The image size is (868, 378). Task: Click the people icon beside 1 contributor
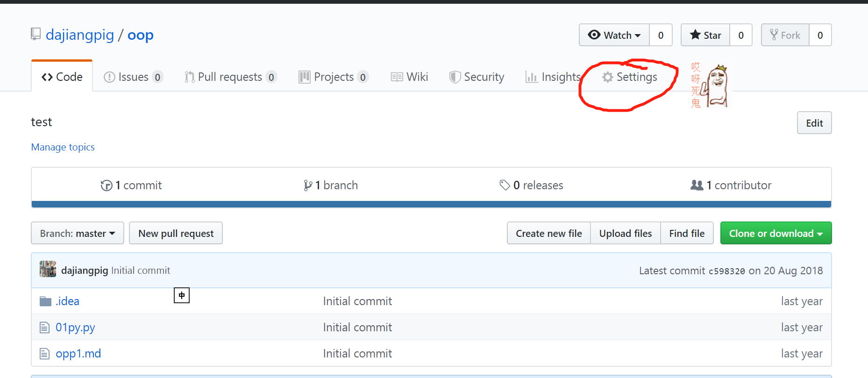pos(697,185)
